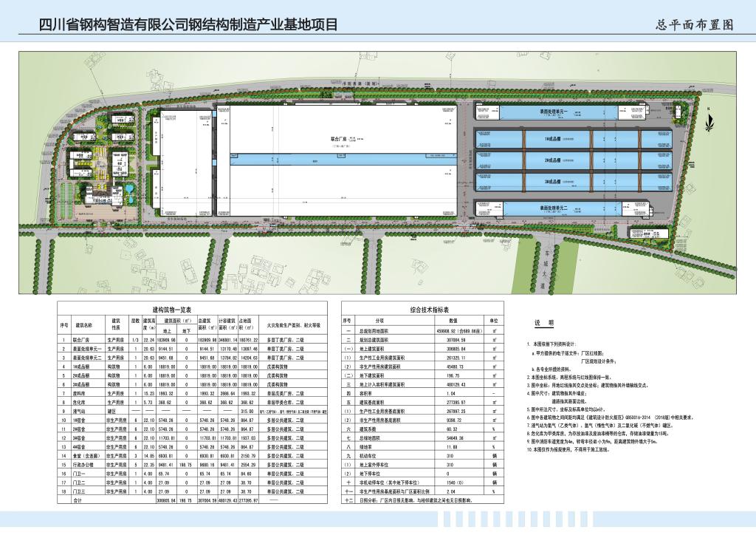This screenshot has width=756, height=535.
Task: Select the "综合技术指标表" table title
Action: tap(430, 310)
